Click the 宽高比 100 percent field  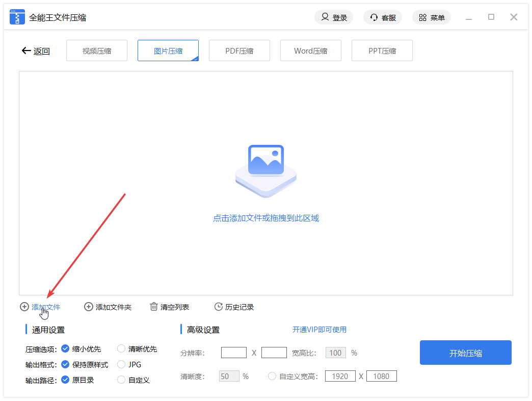(336, 353)
